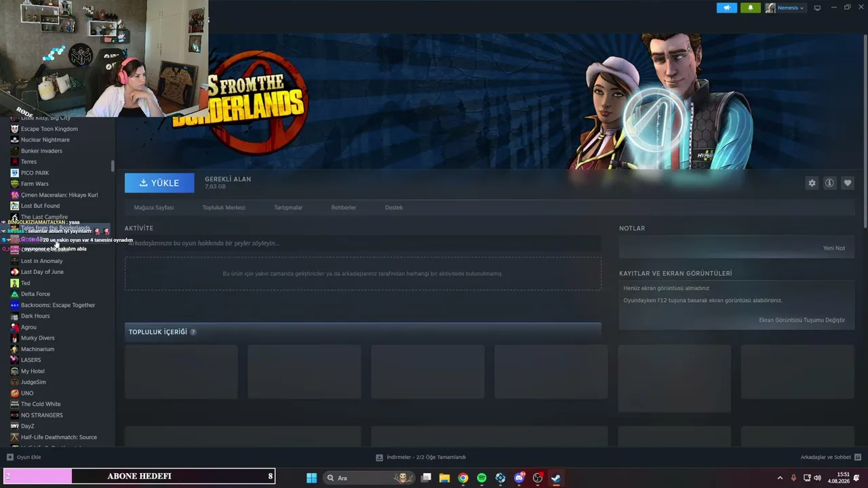
Task: Click the blue YÜKLE install button
Action: tap(159, 183)
